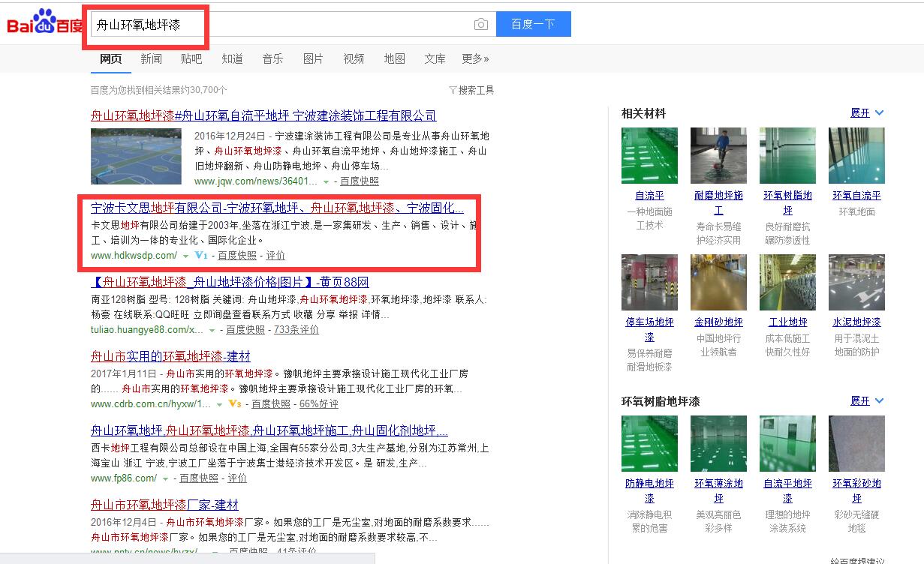The image size is (924, 564).
Task: Open 百度快照 for the tuliao.huangye88.com result
Action: tap(245, 330)
